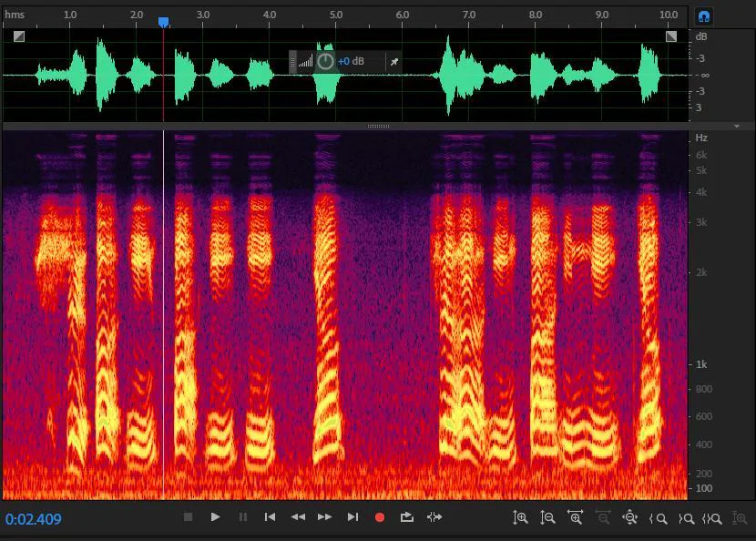The height and width of the screenshot is (541, 756).
Task: Zoom in amplitude
Action: click(x=520, y=518)
